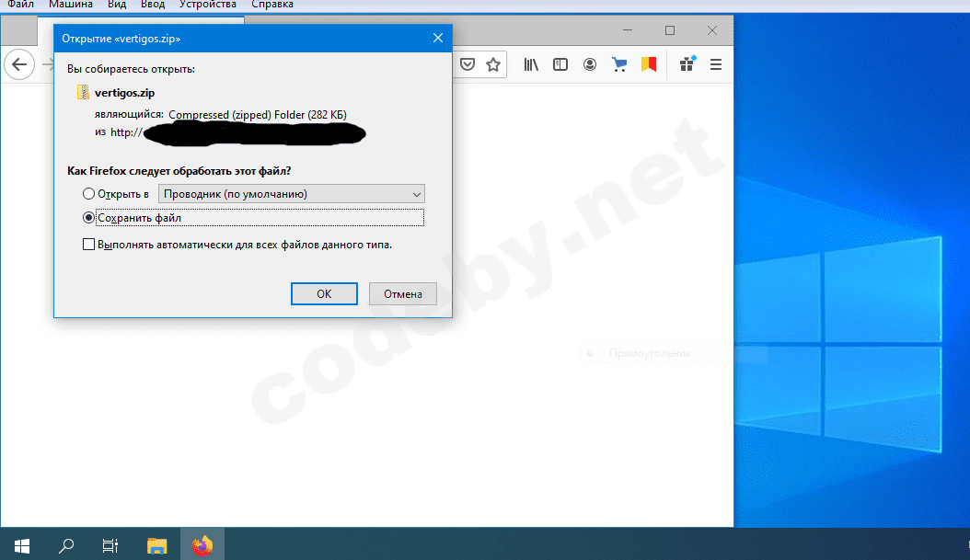This screenshot has width=970, height=560.
Task: Click 'Compressed (zipped) Folder (282 КБ)' text
Action: pos(258,115)
